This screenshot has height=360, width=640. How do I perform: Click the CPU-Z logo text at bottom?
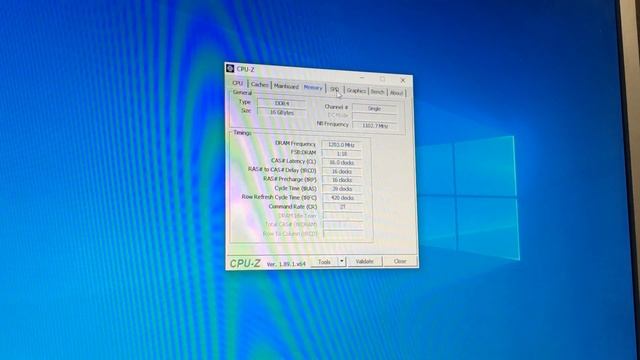pos(245,263)
